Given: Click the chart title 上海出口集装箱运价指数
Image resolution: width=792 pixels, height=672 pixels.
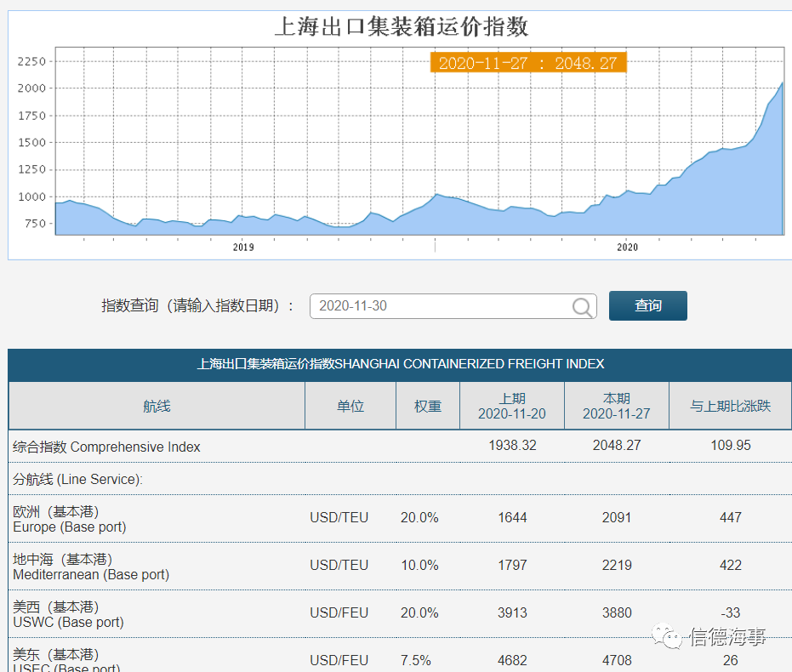Looking at the screenshot, I should click(402, 26).
